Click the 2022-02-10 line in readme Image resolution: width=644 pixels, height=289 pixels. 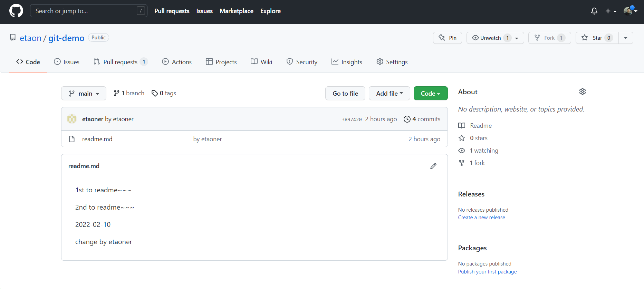(93, 224)
